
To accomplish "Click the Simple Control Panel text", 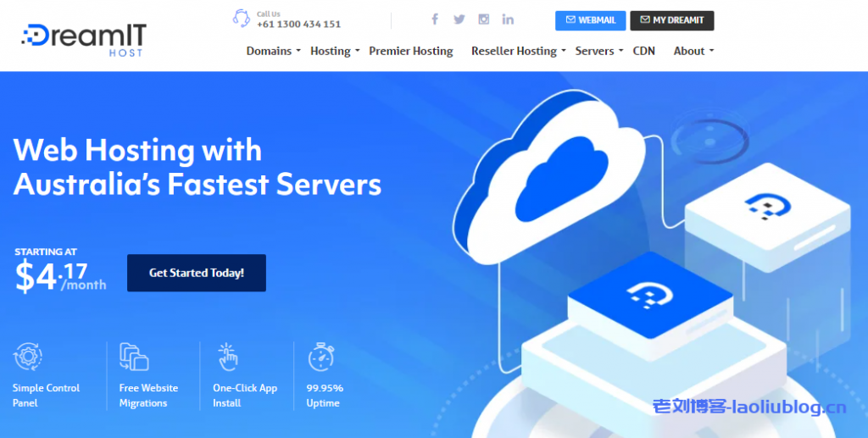I will [x=46, y=396].
